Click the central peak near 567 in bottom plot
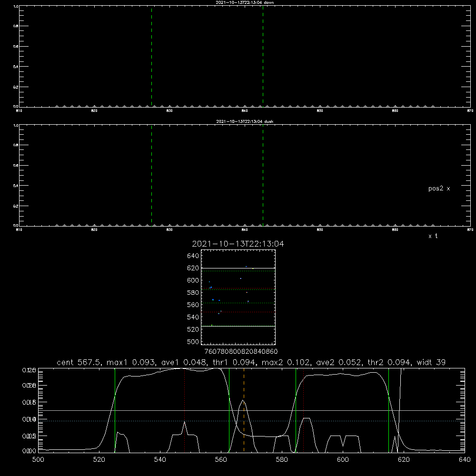 (x=243, y=400)
